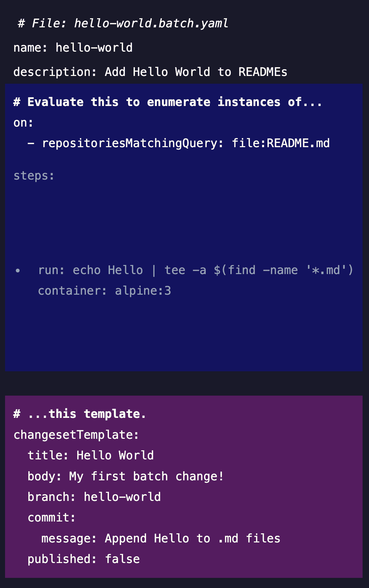Click the branch: hello-world line

(94, 497)
